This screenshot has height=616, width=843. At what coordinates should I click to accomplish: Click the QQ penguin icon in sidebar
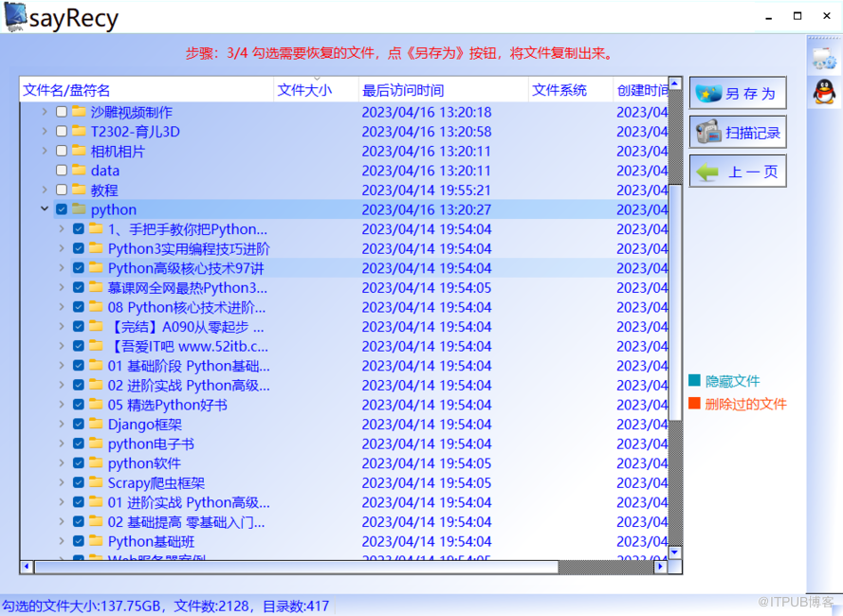[x=824, y=91]
